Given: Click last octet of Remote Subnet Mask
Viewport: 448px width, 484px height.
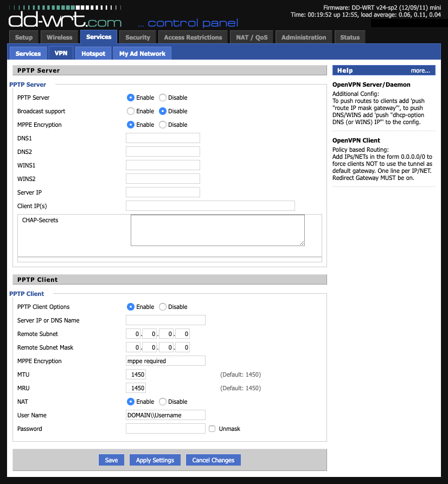Looking at the screenshot, I should pos(182,347).
